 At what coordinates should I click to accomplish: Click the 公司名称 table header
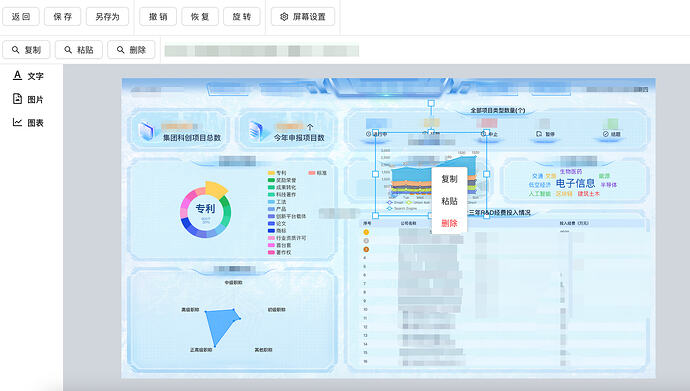click(408, 223)
